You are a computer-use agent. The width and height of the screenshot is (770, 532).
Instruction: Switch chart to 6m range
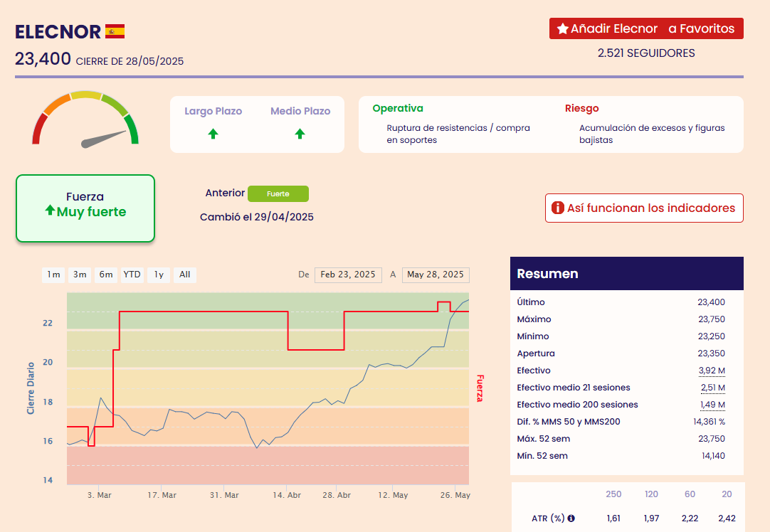click(x=106, y=275)
